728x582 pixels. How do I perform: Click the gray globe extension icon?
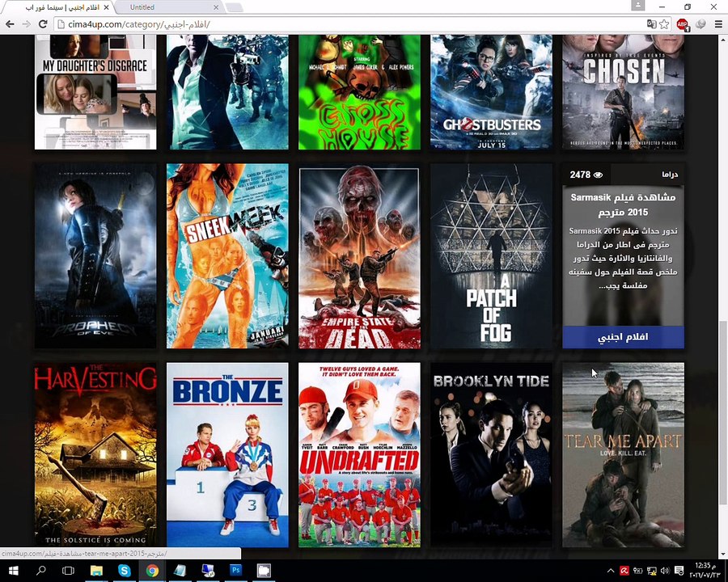[700, 24]
